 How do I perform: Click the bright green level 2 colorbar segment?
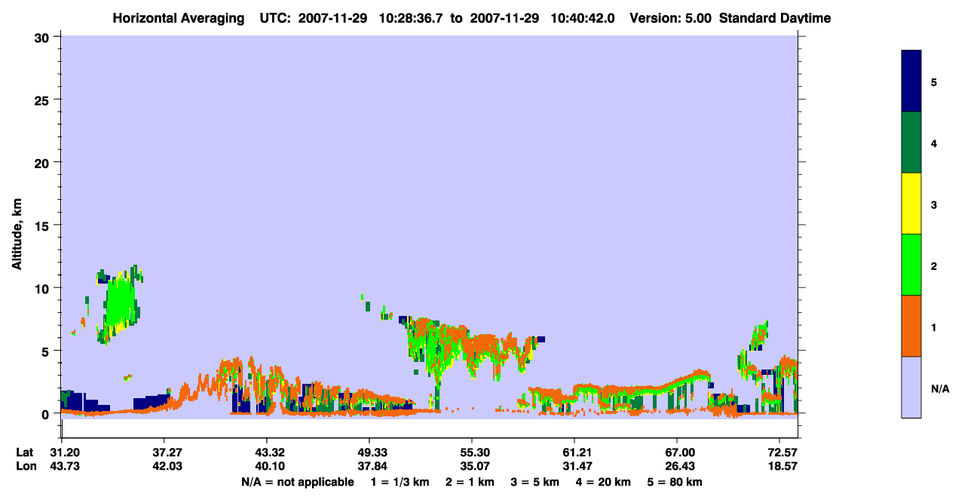pos(911,265)
